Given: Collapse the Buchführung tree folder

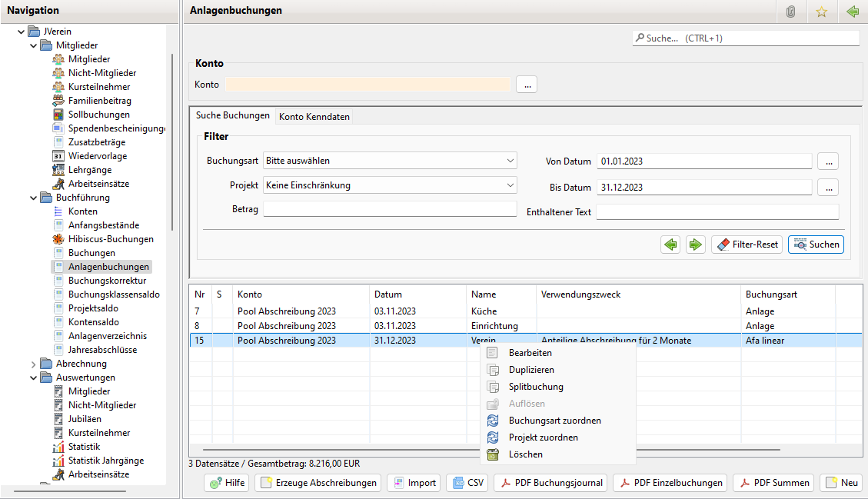Looking at the screenshot, I should [x=33, y=198].
